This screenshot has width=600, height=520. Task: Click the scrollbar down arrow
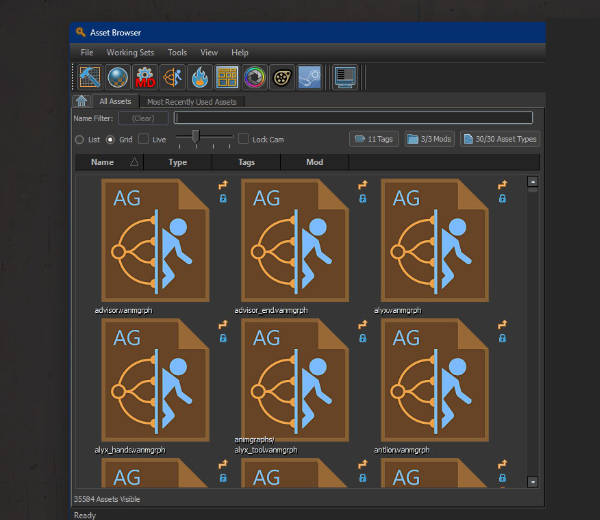(533, 482)
